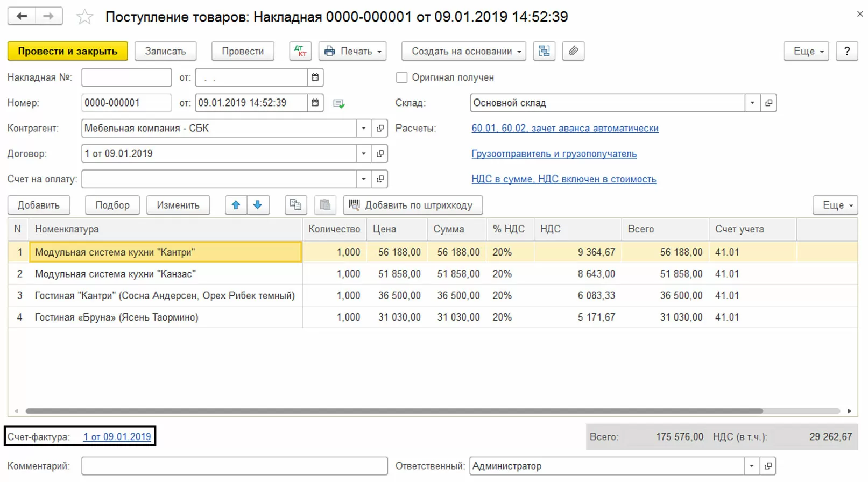Click the Дт/Кт postings icon
The height and width of the screenshot is (482, 868).
point(300,51)
